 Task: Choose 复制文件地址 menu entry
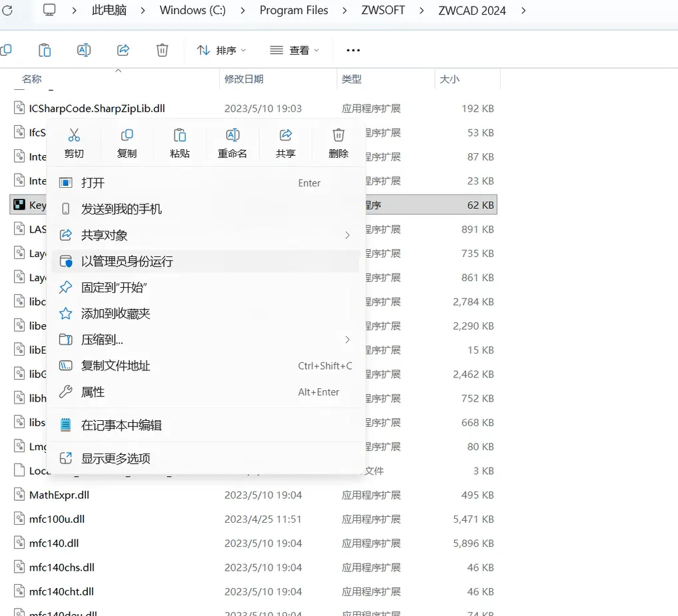point(205,366)
